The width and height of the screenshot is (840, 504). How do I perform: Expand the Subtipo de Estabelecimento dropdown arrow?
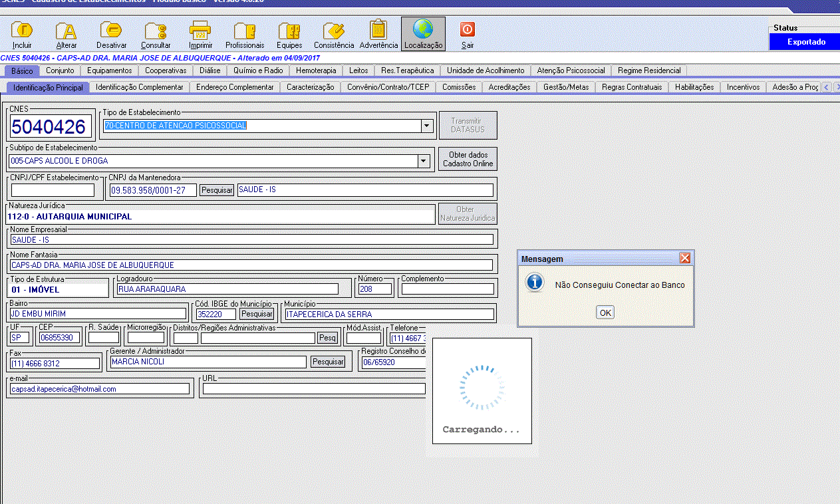424,161
